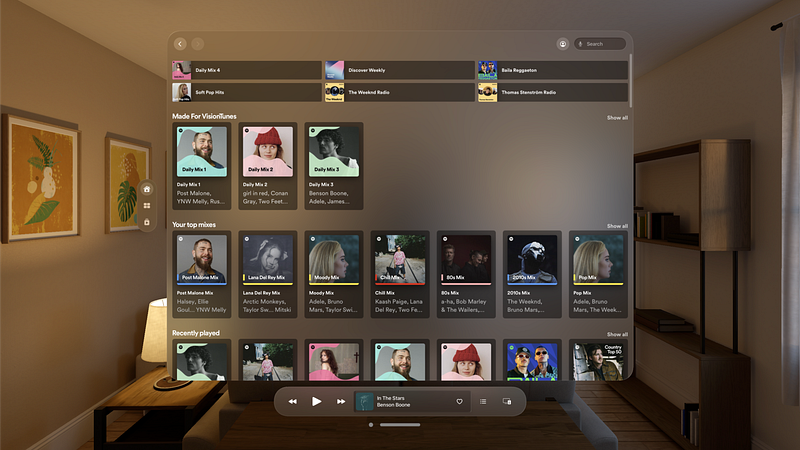Screen dimensions: 800x450
Task: Click the In The Stars album art
Action: tap(364, 402)
